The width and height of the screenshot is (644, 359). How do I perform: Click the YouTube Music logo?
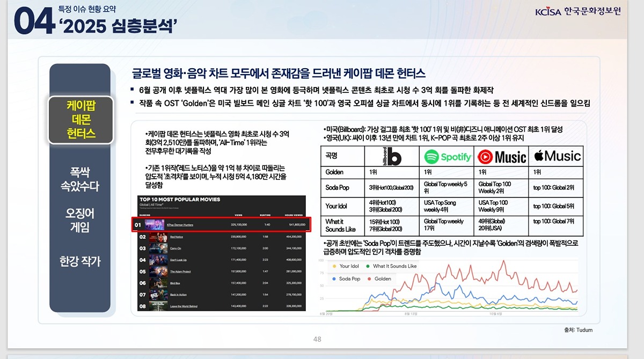(x=502, y=157)
